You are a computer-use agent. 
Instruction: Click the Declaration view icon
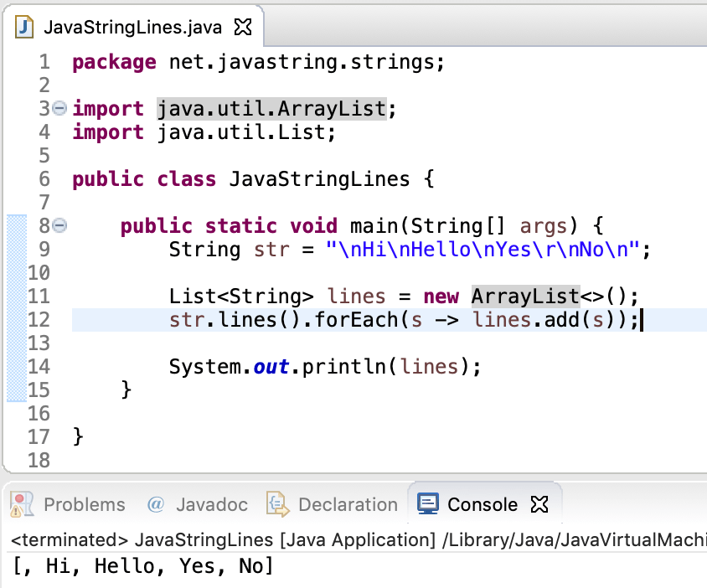tap(276, 503)
